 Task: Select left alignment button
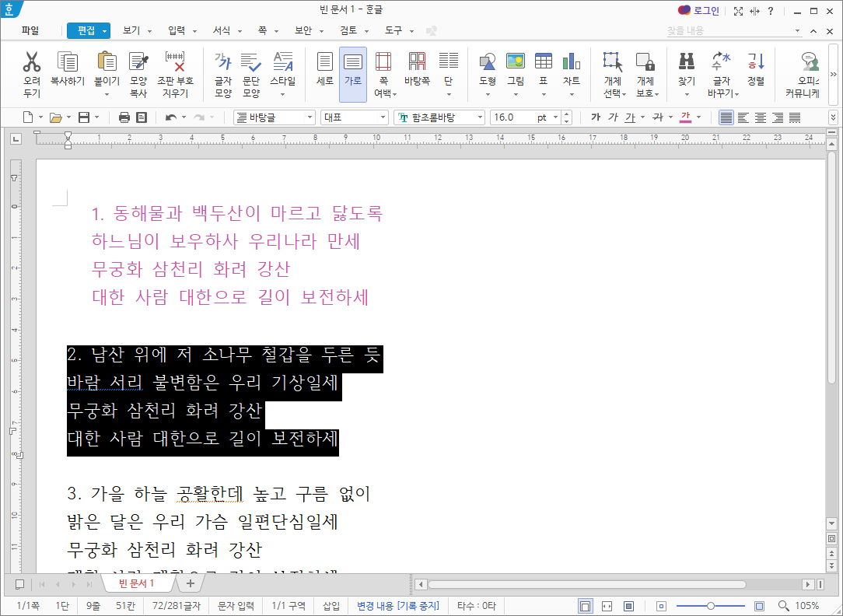coord(743,117)
